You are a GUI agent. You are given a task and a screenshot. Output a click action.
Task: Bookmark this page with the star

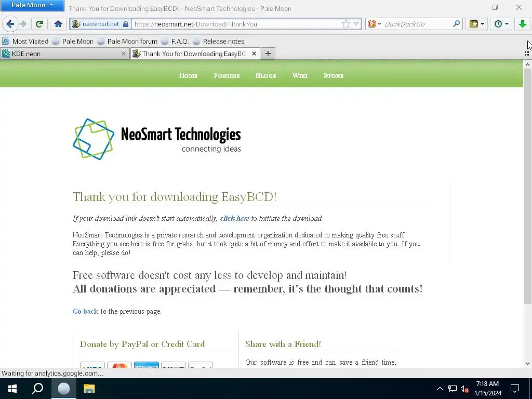345,24
